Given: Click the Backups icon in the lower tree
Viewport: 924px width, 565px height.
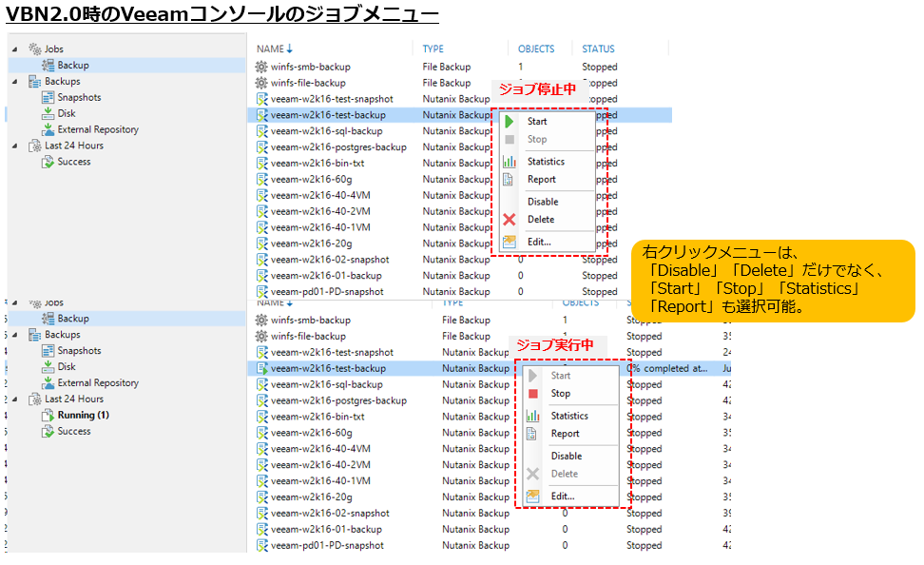Looking at the screenshot, I should pos(35,335).
